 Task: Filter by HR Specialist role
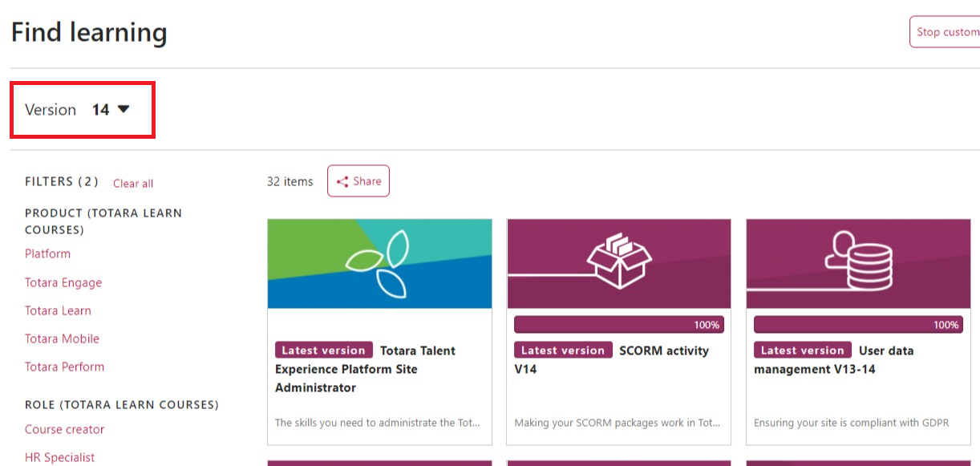tap(59, 457)
